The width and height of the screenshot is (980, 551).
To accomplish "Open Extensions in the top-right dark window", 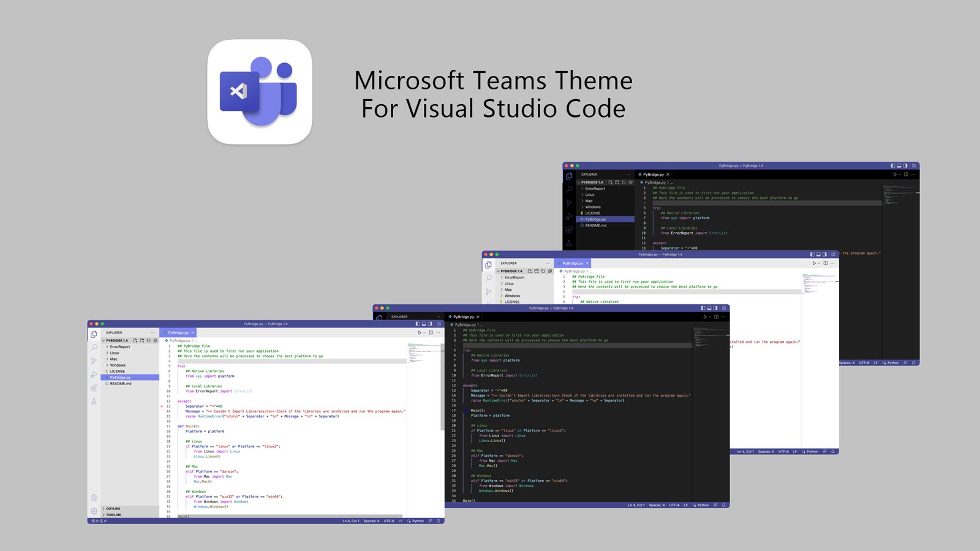I will pos(569,230).
